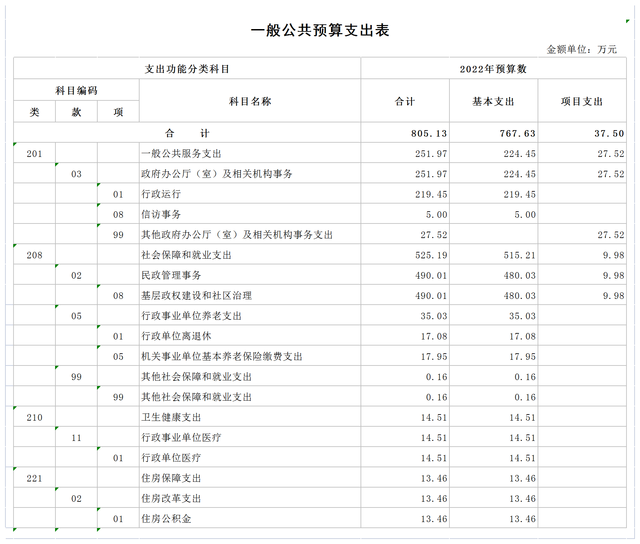
Task: Click 219.45 in 行政运行 合计 column
Action: click(431, 194)
